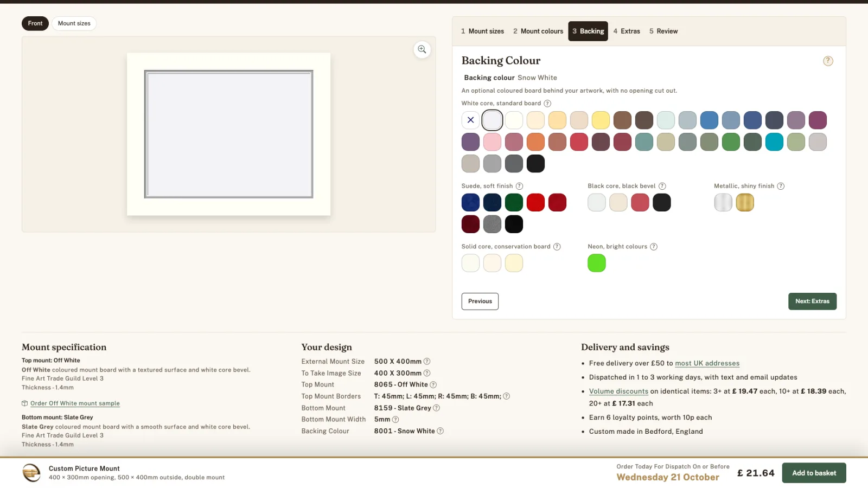This screenshot has width=868, height=488.
Task: Open help icon next to Bottom Mount Slate Grey
Action: (x=436, y=408)
